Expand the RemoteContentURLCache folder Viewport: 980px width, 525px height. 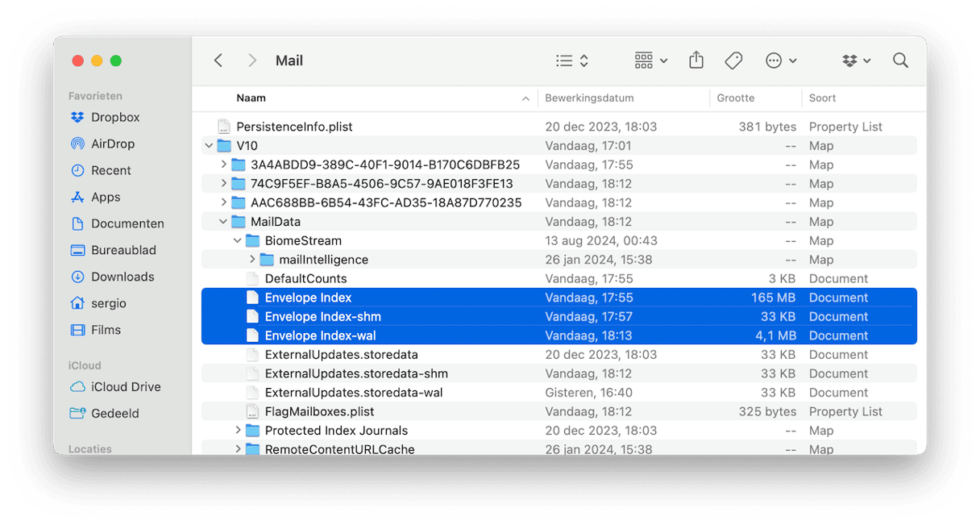pyautogui.click(x=238, y=449)
